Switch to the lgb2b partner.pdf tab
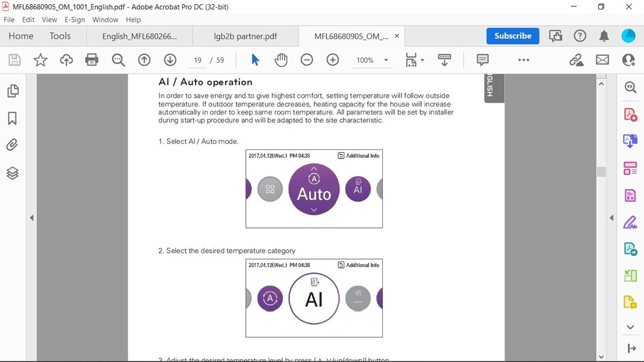The height and width of the screenshot is (362, 644). [245, 36]
